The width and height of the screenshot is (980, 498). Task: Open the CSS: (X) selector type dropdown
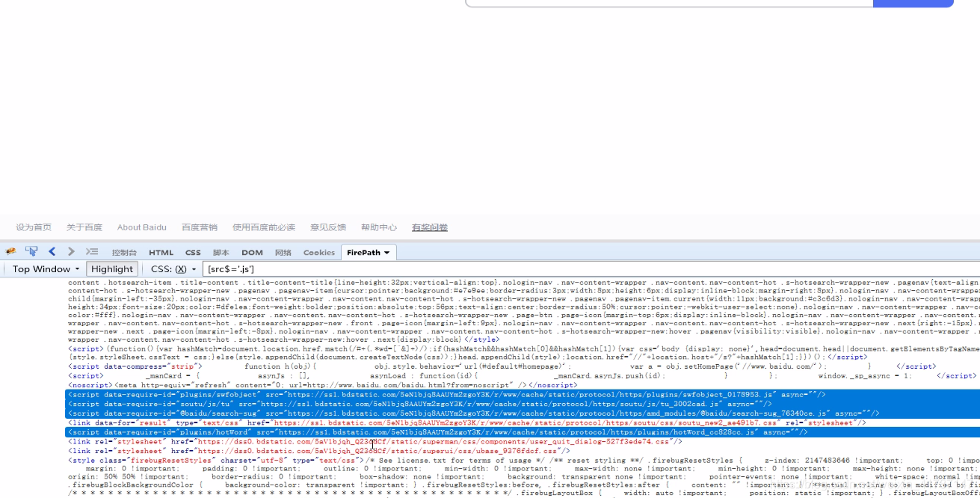tap(173, 269)
